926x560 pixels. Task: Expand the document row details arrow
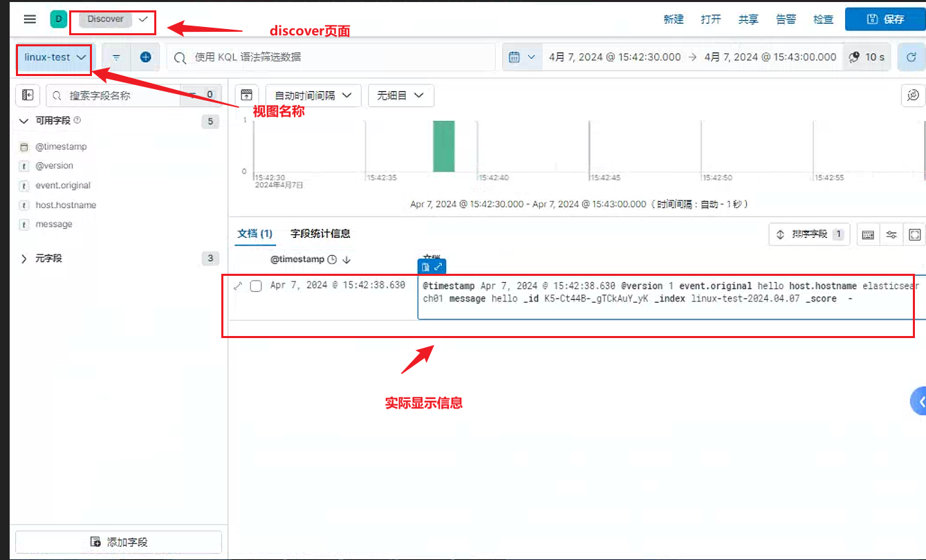point(238,286)
